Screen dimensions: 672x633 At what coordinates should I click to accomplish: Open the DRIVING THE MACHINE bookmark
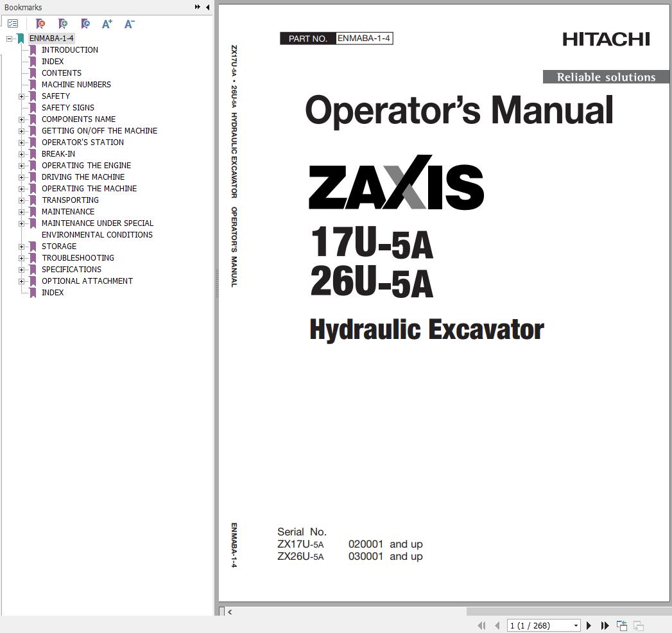click(x=83, y=177)
